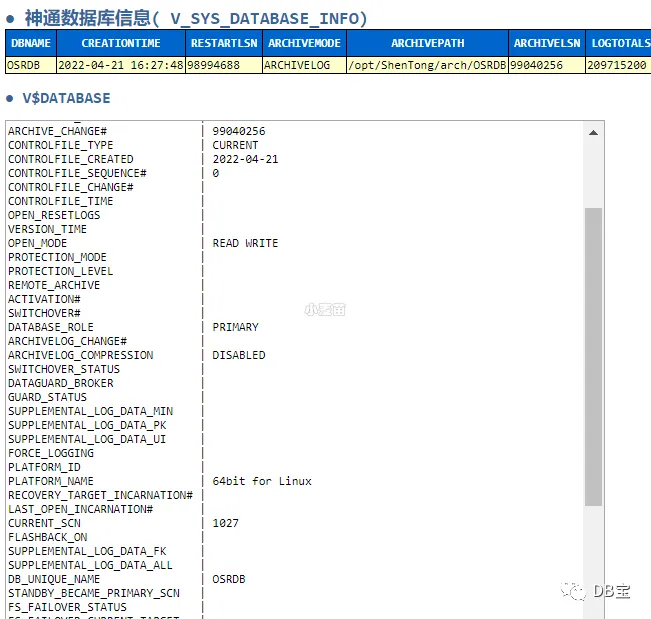Click the ARCHIVELSN column header

(547, 43)
